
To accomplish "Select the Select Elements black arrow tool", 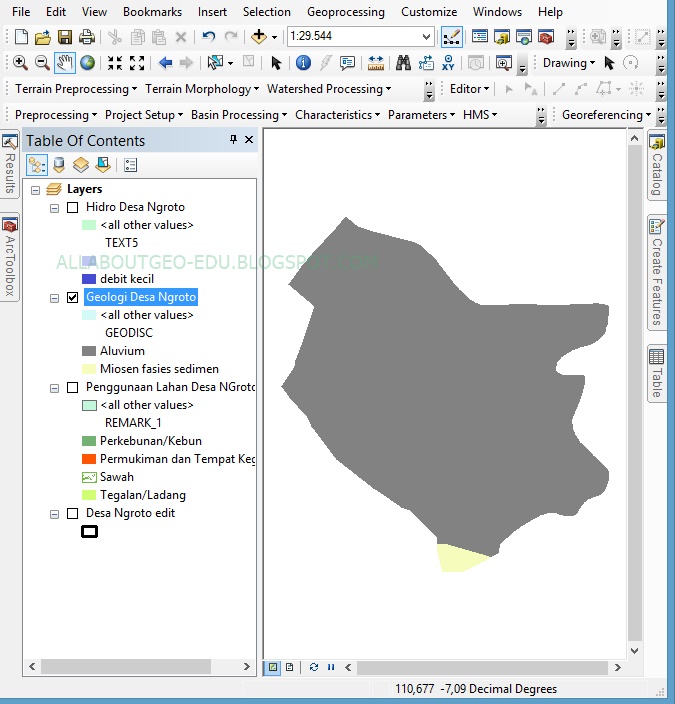I will 276,63.
